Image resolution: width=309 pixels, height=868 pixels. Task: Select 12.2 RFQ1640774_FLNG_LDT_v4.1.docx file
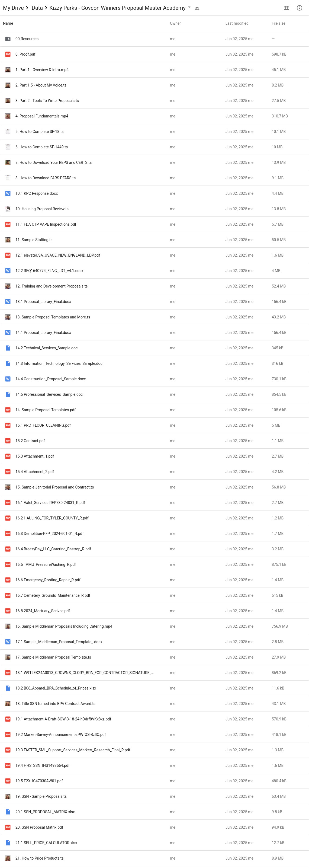tap(154, 271)
